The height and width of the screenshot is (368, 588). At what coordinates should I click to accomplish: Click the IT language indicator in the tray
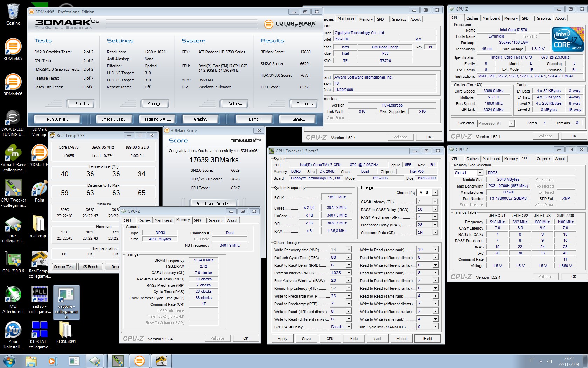point(531,360)
